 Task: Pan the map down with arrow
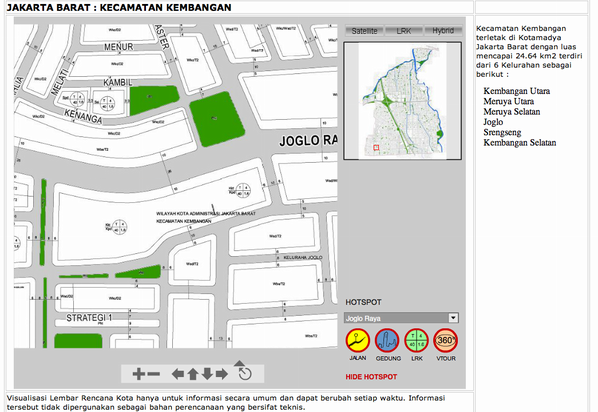[x=207, y=374]
